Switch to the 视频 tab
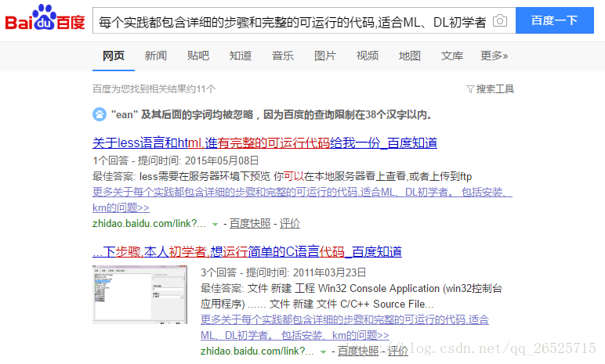 [x=368, y=56]
